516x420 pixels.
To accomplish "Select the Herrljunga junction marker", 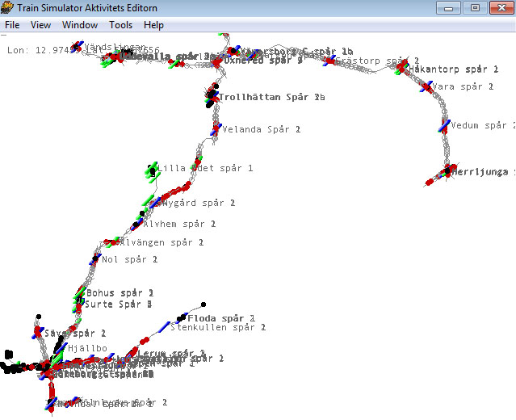I will coord(447,171).
